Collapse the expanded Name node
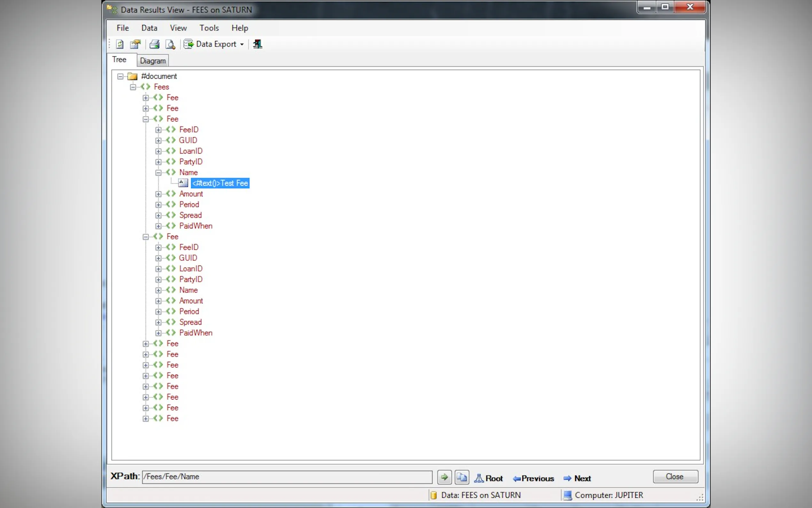The image size is (812, 508). coord(159,173)
